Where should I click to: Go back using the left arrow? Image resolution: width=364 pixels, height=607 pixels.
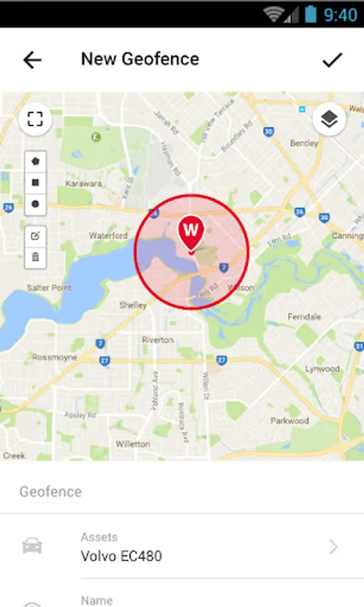tap(32, 61)
